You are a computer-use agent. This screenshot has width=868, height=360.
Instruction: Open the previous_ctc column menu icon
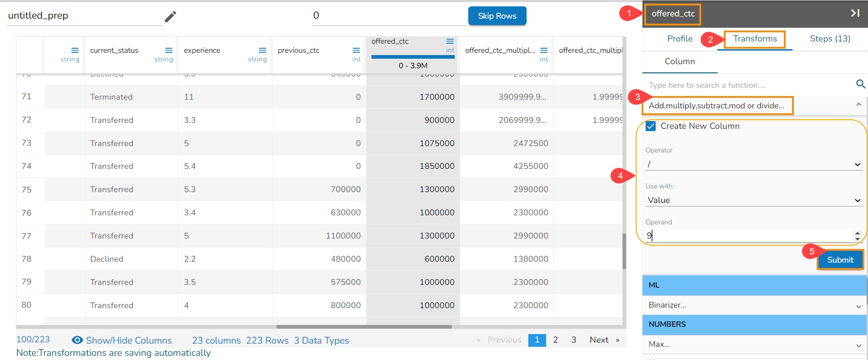tap(356, 50)
